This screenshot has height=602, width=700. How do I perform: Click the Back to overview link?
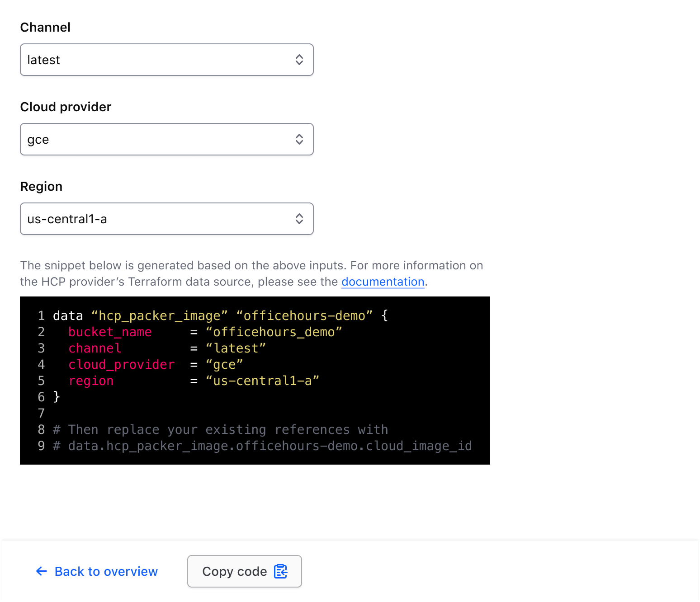(106, 571)
